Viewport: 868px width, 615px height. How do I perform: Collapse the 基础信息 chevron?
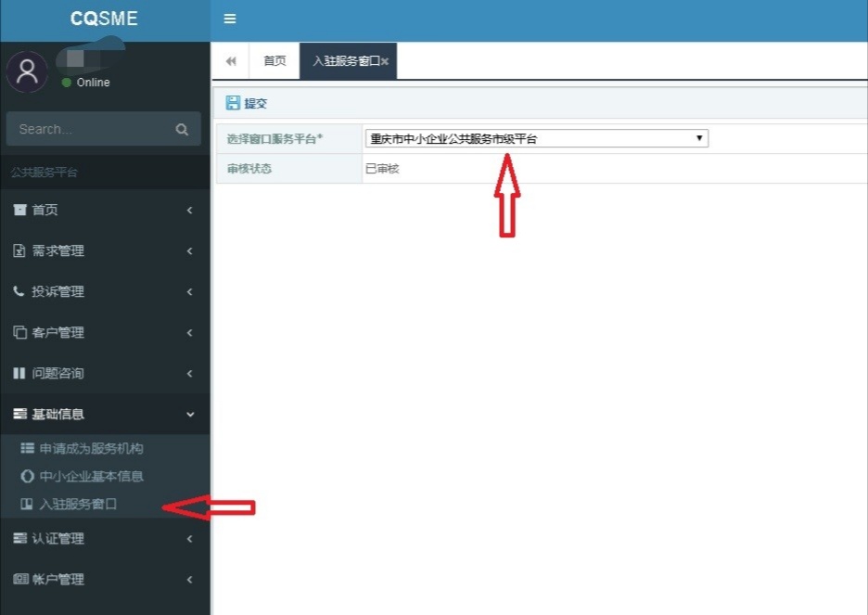point(190,414)
